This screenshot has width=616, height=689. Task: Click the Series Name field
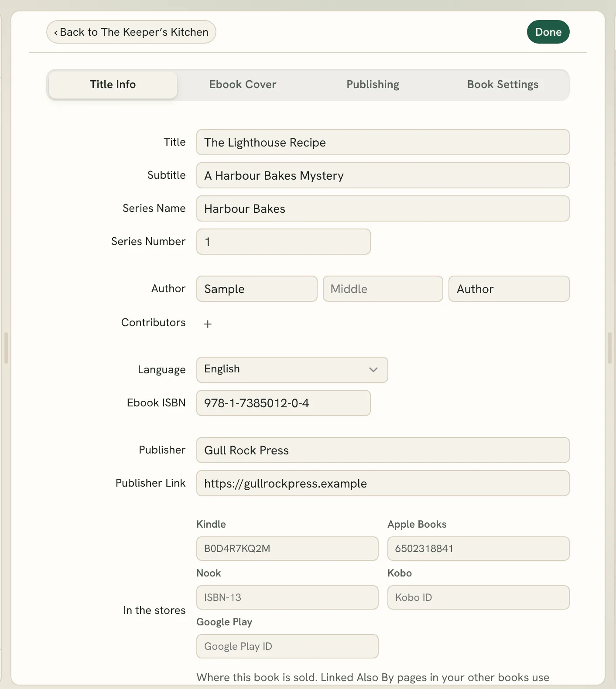[383, 208]
